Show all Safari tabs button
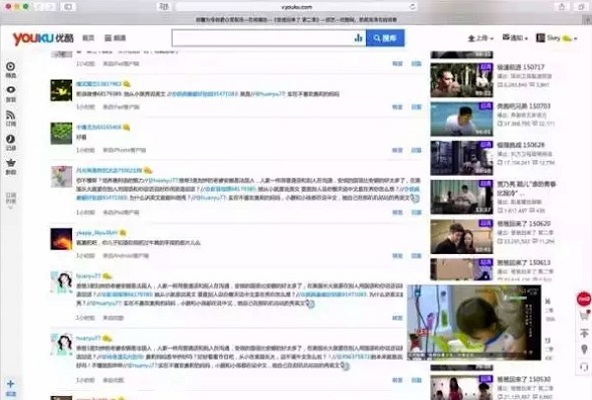 (581, 7)
